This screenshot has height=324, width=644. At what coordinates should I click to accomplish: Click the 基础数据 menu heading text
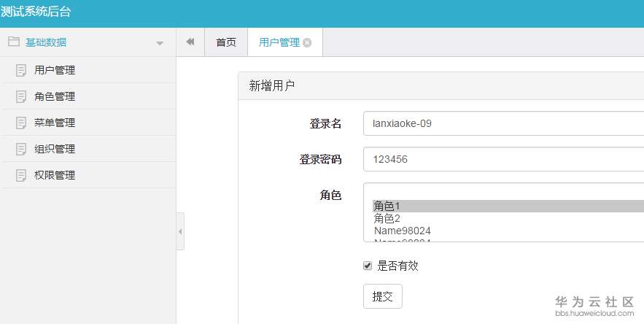point(46,42)
